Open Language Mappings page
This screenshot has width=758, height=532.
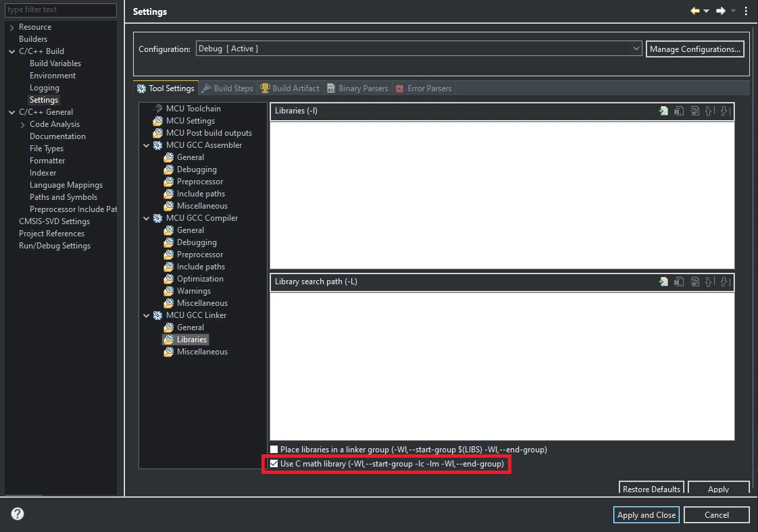66,184
